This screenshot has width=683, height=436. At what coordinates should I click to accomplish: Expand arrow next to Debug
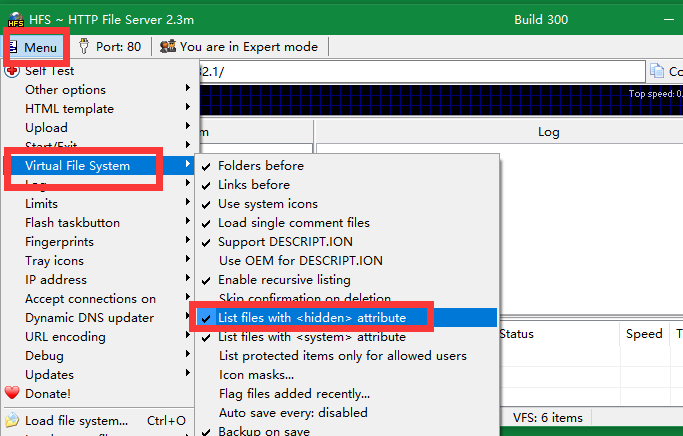click(x=188, y=354)
